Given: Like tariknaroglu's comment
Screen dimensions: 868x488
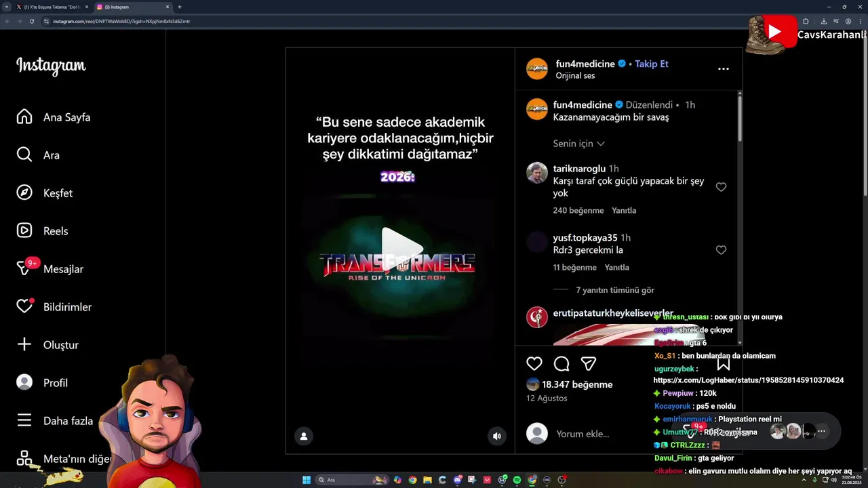Looking at the screenshot, I should [x=721, y=187].
